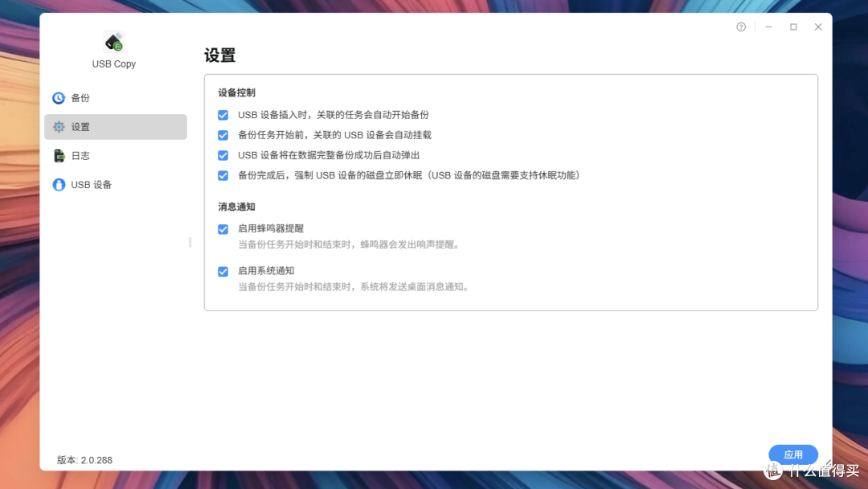Click the USB Copy app icon
Image resolution: width=868 pixels, height=489 pixels.
pyautogui.click(x=114, y=42)
